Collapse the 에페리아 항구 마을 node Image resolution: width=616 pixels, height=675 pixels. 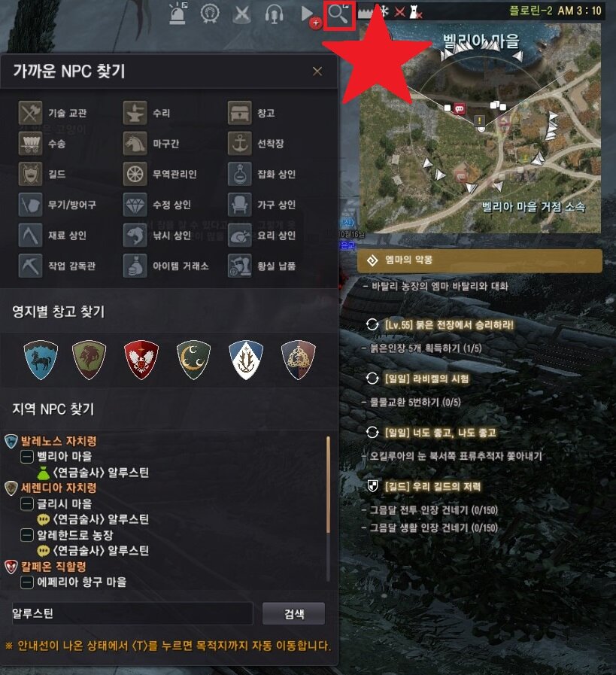[x=27, y=582]
